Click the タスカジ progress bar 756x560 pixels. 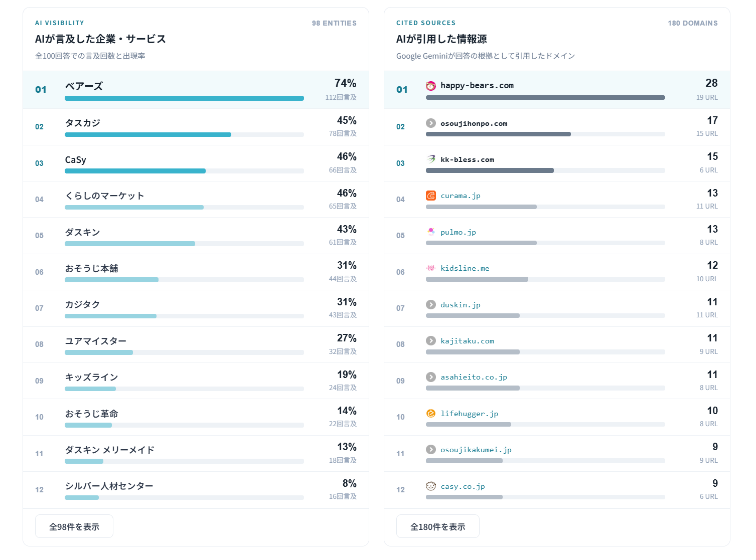pyautogui.click(x=184, y=135)
